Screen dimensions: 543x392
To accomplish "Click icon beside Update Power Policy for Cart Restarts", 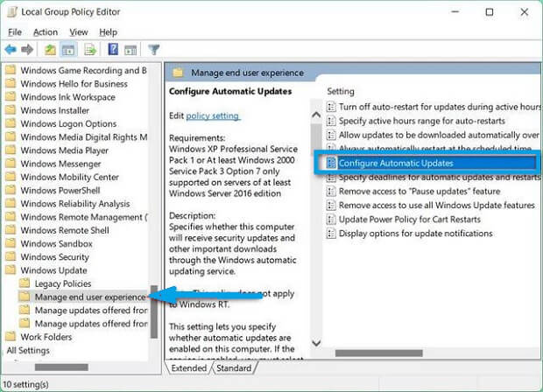I will 331,220.
